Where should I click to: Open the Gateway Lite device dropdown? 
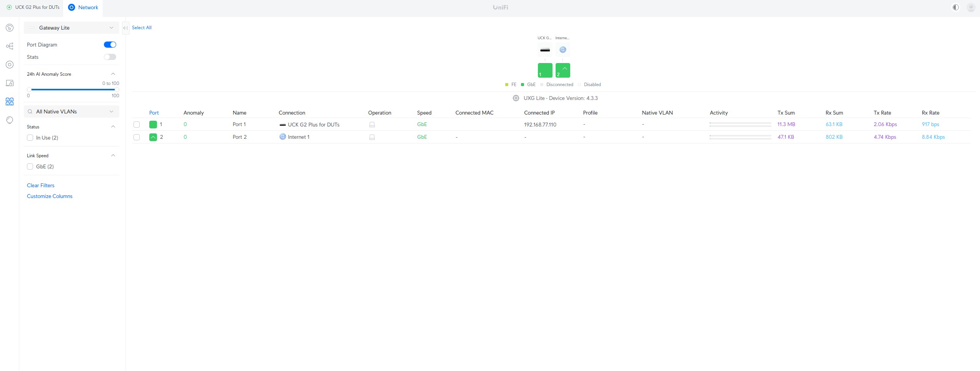(x=72, y=28)
